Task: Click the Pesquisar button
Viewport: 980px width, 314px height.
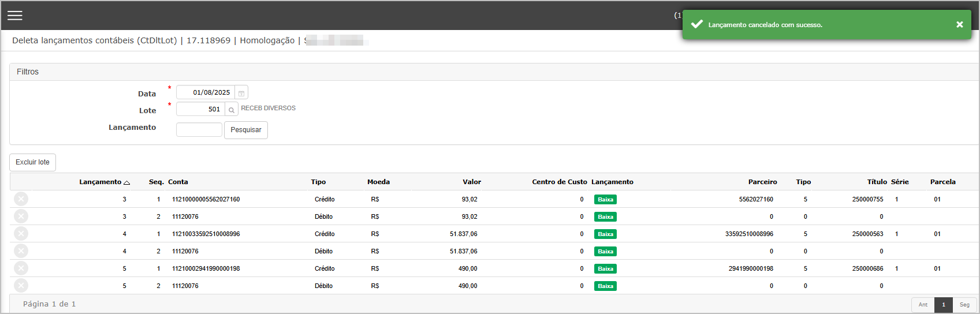Action: click(246, 130)
